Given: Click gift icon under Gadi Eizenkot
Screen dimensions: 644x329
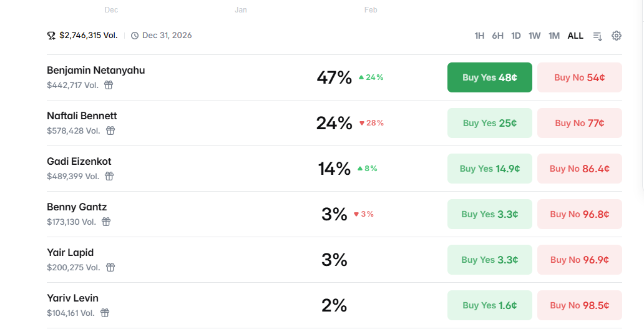Looking at the screenshot, I should pos(109,176).
